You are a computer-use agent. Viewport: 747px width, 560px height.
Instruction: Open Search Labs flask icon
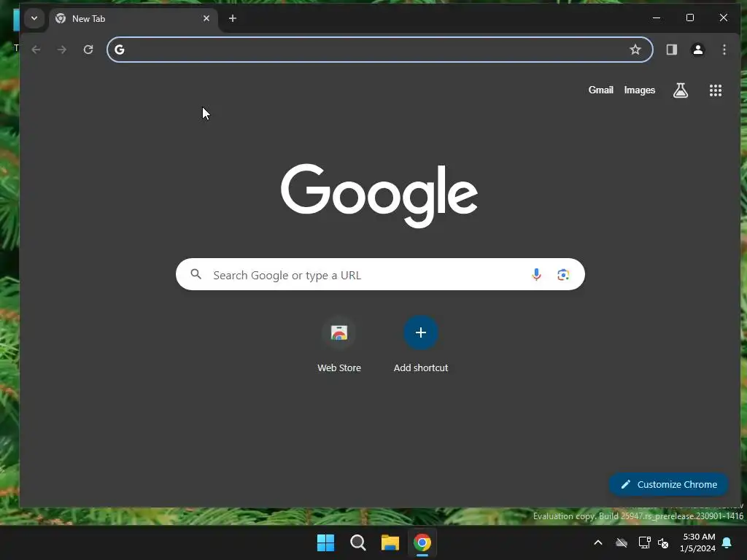click(x=681, y=90)
